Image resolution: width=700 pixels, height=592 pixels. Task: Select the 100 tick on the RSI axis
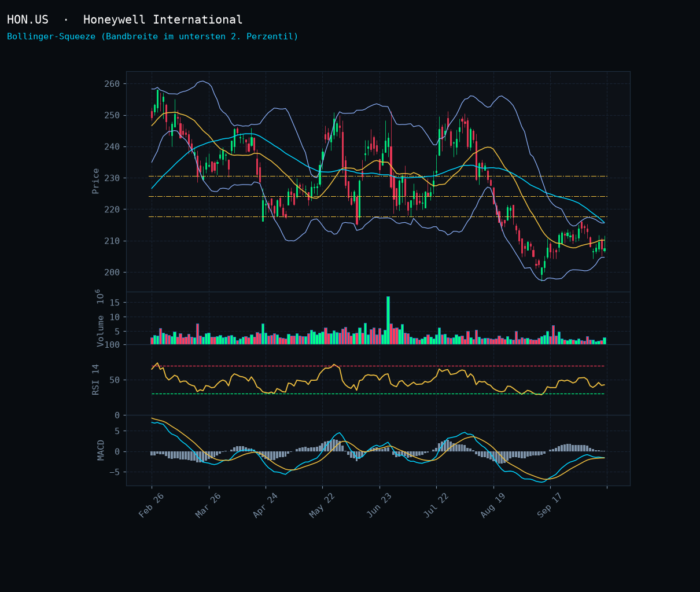[x=112, y=345]
